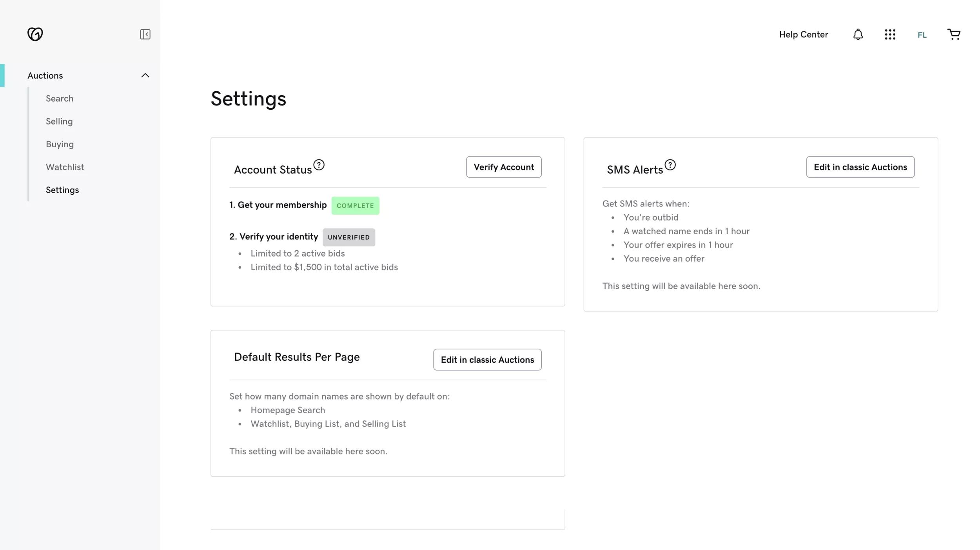Select Settings in the sidebar

point(62,190)
